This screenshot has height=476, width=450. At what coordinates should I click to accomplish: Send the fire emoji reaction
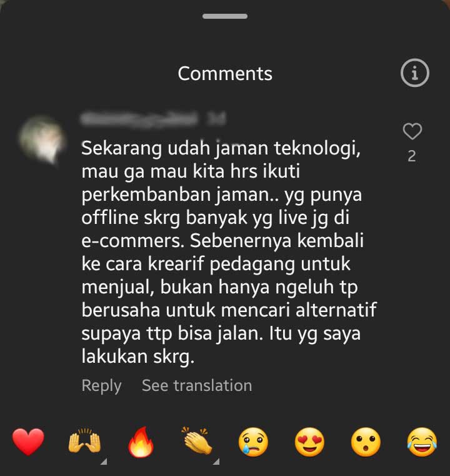pyautogui.click(x=141, y=442)
